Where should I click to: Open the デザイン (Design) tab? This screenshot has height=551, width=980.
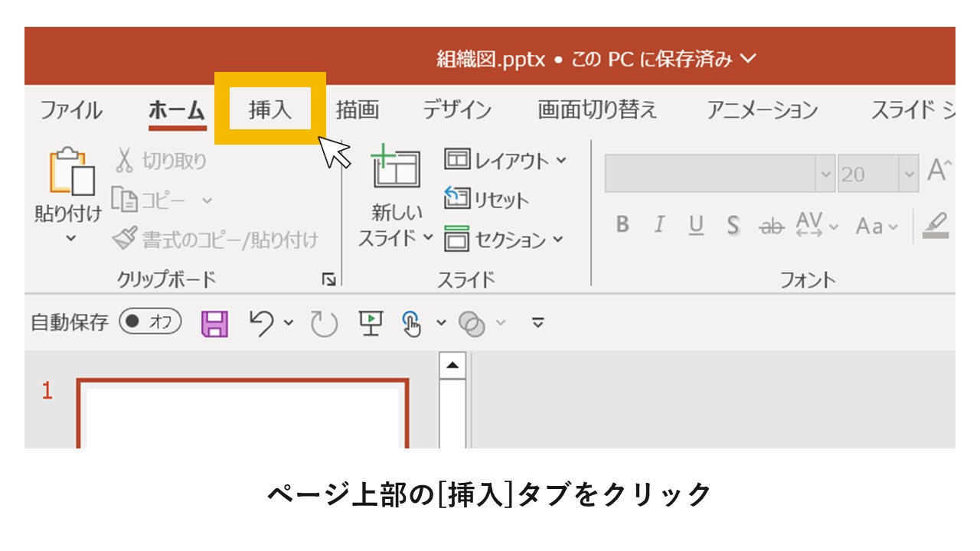(x=457, y=109)
